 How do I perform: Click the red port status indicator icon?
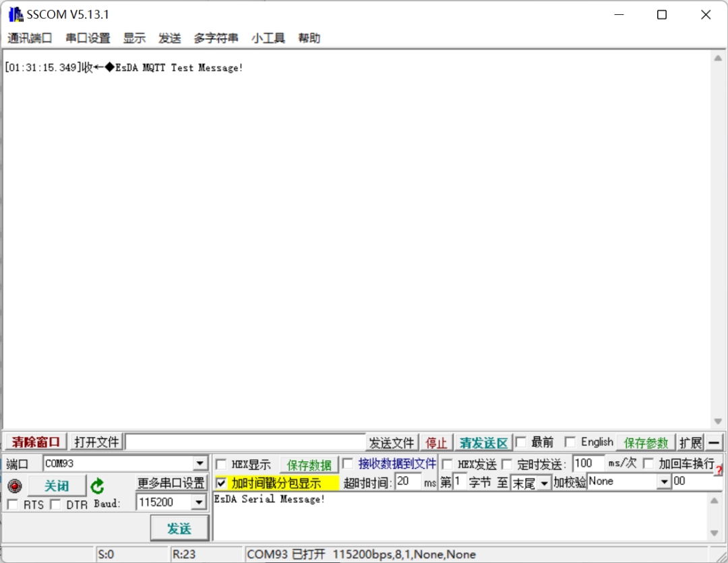coord(14,483)
